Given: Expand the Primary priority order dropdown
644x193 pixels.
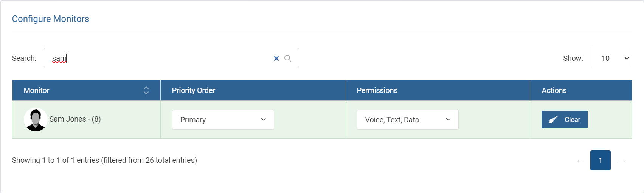Looking at the screenshot, I should (223, 120).
